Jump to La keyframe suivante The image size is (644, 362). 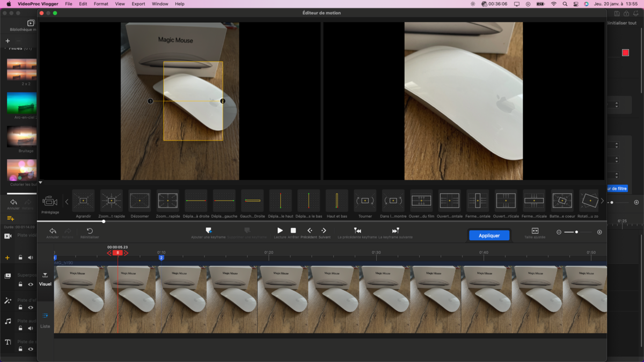(x=396, y=231)
